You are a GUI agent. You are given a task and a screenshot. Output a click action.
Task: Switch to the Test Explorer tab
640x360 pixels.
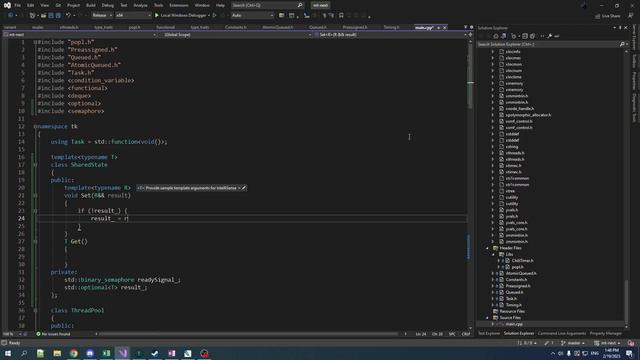coord(489,333)
